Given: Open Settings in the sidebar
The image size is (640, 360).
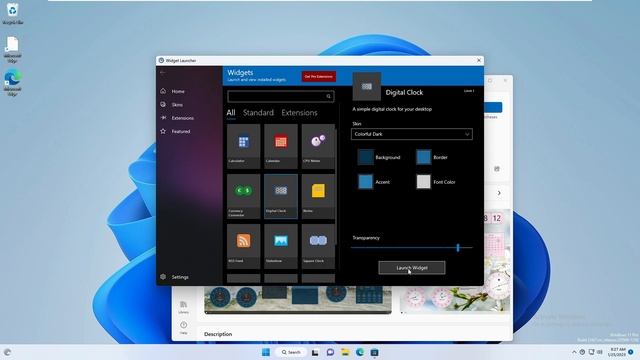Looking at the screenshot, I should click(180, 277).
